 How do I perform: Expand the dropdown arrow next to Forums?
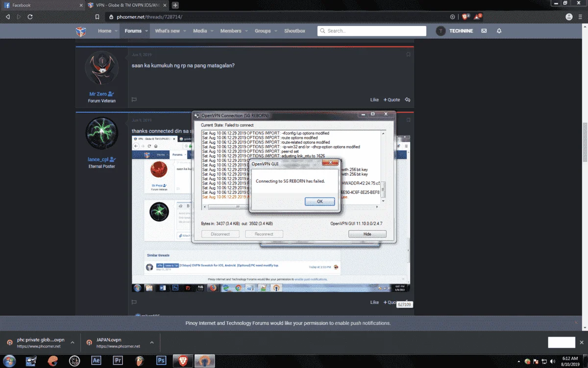point(146,31)
